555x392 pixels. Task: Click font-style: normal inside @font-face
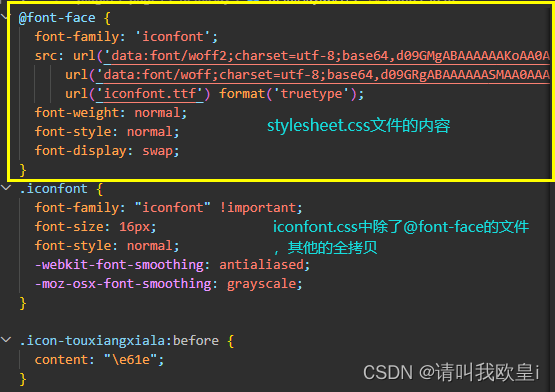pyautogui.click(x=107, y=132)
